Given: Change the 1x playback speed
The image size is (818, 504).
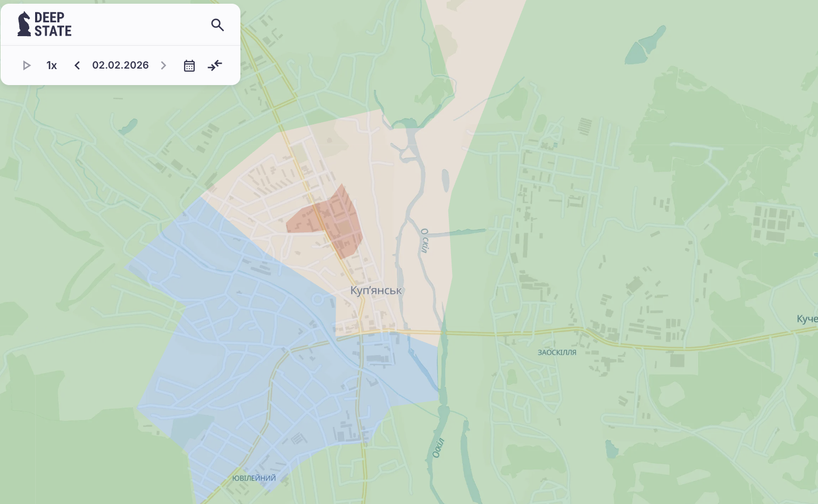Looking at the screenshot, I should (52, 65).
